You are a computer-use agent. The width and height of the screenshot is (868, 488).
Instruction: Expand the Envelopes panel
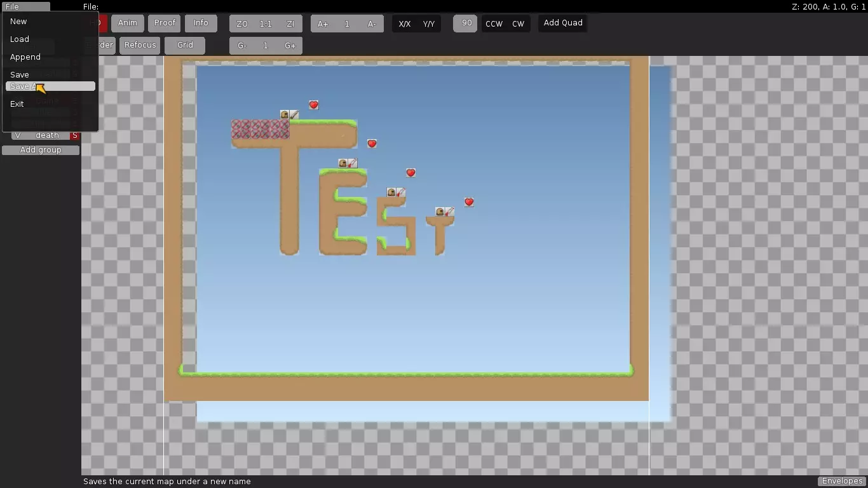coord(841,481)
